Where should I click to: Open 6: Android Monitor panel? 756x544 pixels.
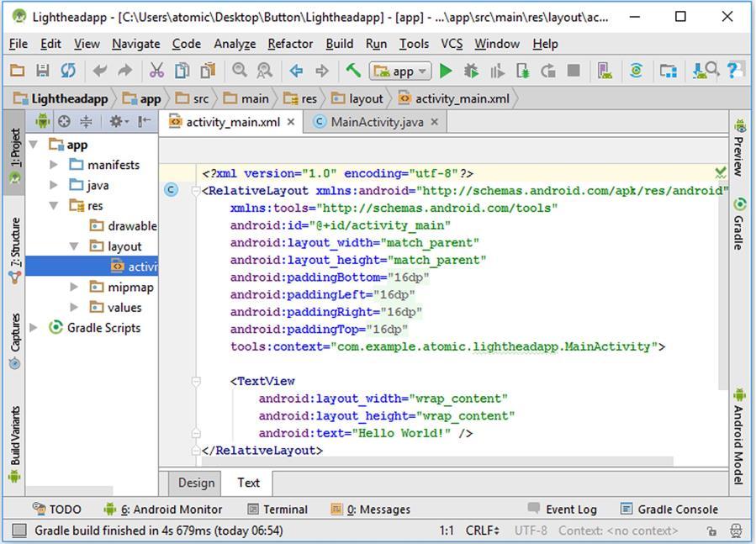(x=162, y=510)
